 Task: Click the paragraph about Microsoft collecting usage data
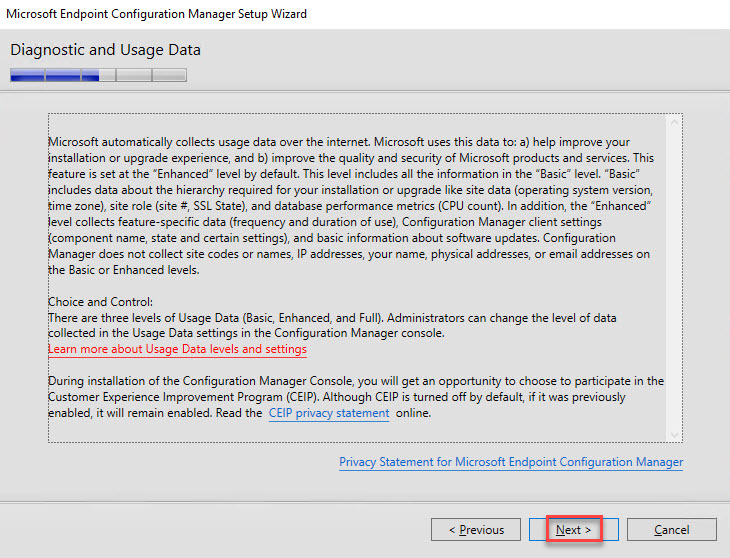pyautogui.click(x=350, y=206)
